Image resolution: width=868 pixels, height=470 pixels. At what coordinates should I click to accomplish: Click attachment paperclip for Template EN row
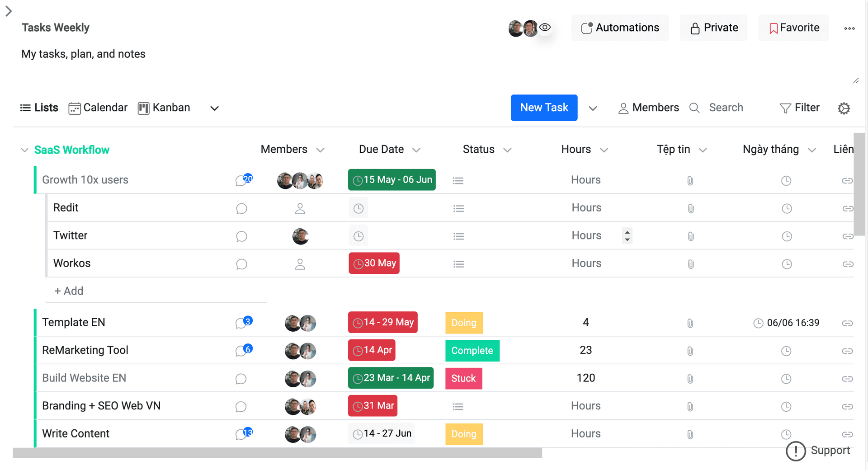pos(690,323)
